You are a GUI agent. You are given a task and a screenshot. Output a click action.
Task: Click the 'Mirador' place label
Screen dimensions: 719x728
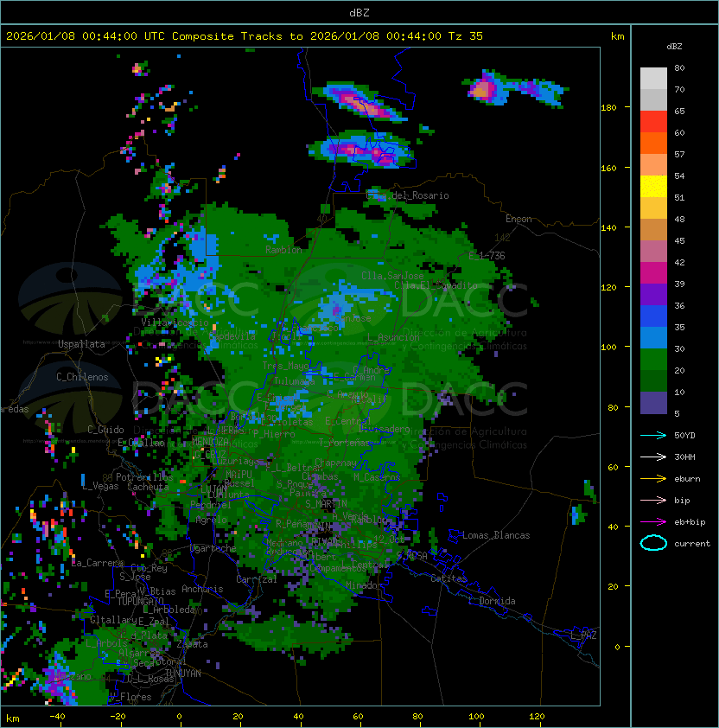tap(364, 585)
